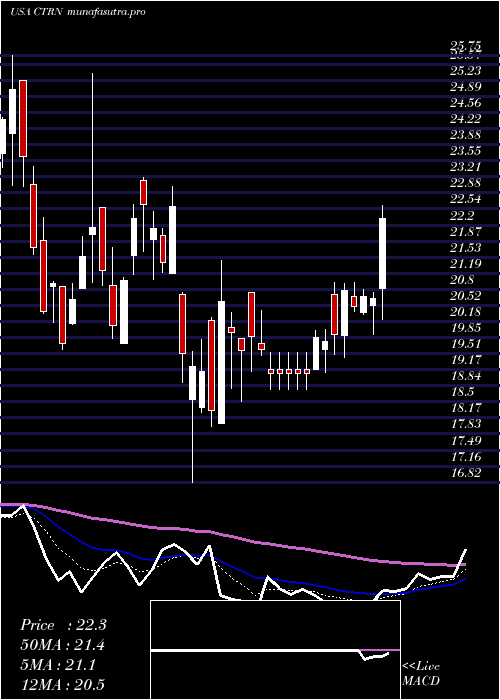Click the 24.22 price axis label

[x=466, y=119]
